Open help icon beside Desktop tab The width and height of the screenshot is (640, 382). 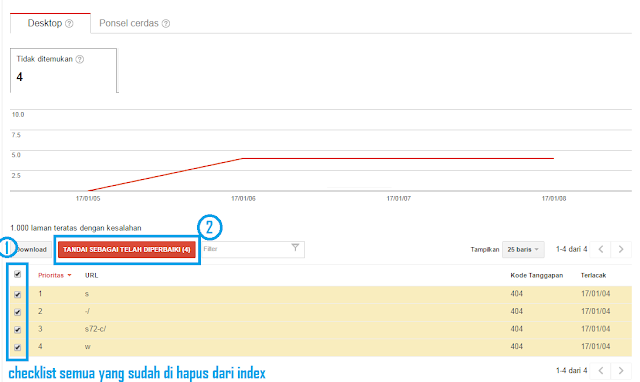coord(69,24)
